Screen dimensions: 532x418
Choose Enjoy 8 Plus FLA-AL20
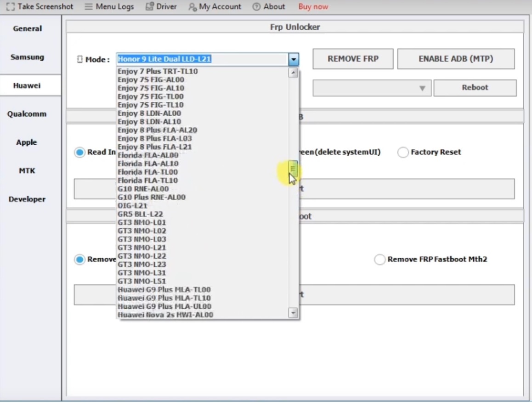203,130
